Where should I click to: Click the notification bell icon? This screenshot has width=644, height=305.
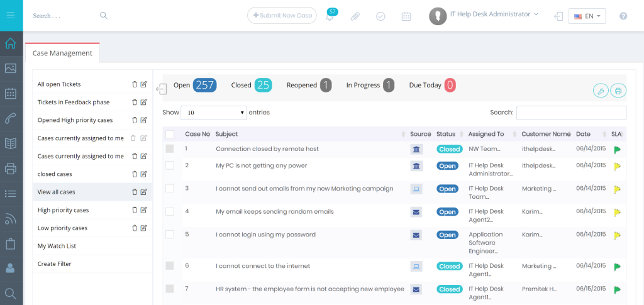pyautogui.click(x=330, y=17)
